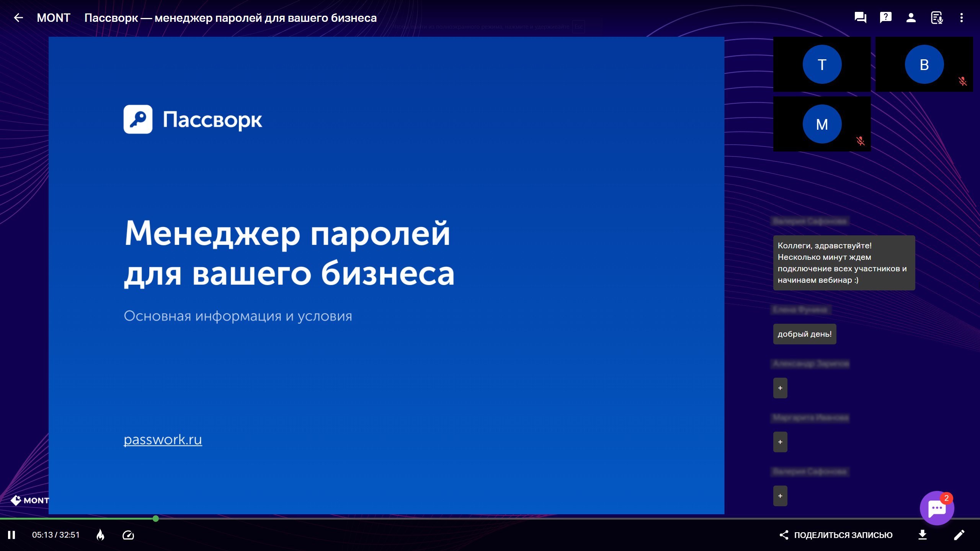Click muted microphone icon on B tile

[963, 82]
